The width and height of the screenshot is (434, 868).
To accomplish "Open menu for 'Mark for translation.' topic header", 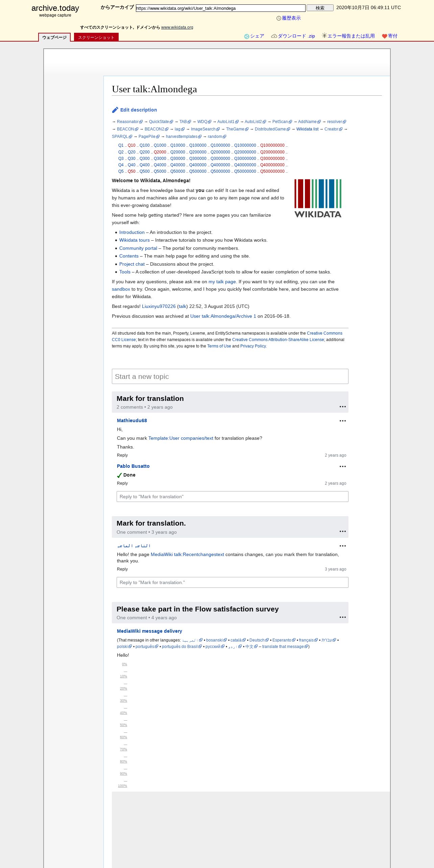I will click(343, 531).
